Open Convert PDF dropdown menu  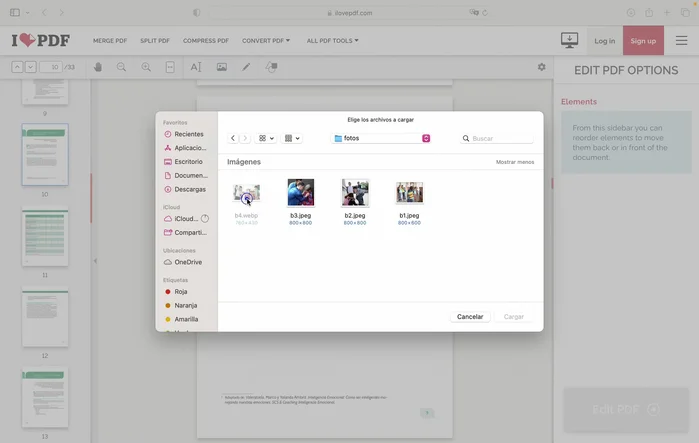click(266, 41)
